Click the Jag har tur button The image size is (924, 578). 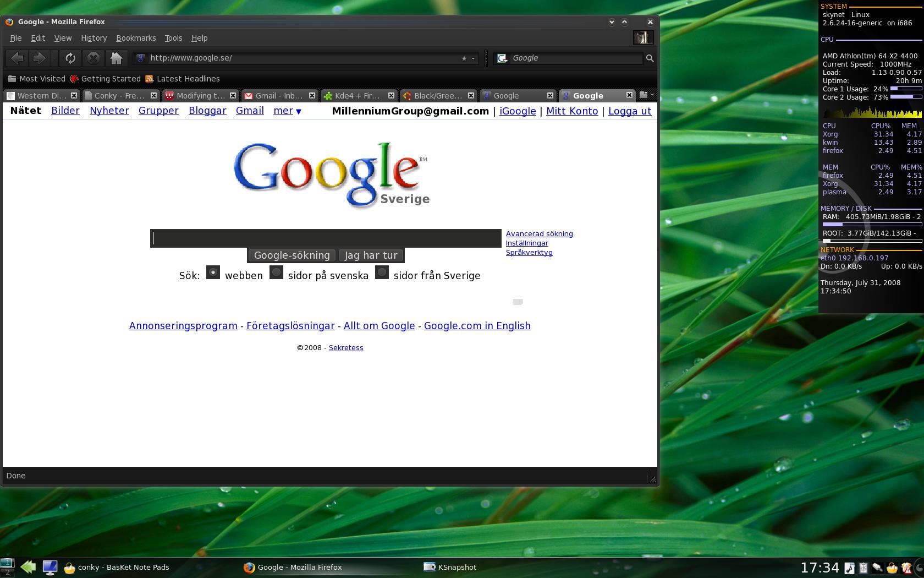point(371,255)
